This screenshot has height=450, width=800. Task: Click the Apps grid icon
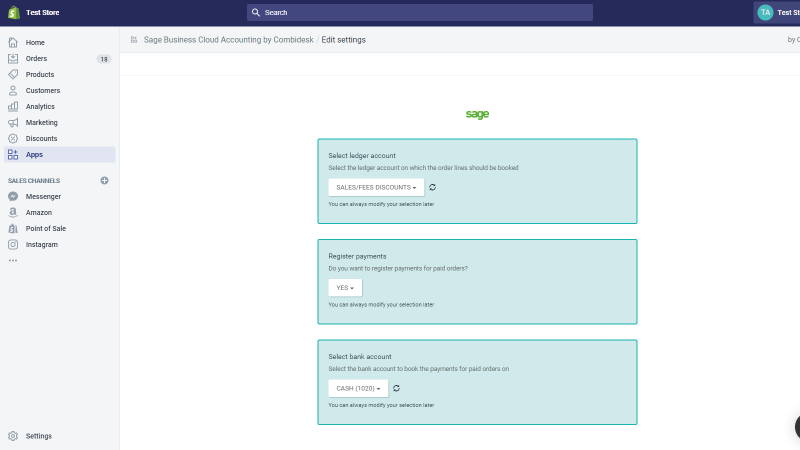coord(13,155)
